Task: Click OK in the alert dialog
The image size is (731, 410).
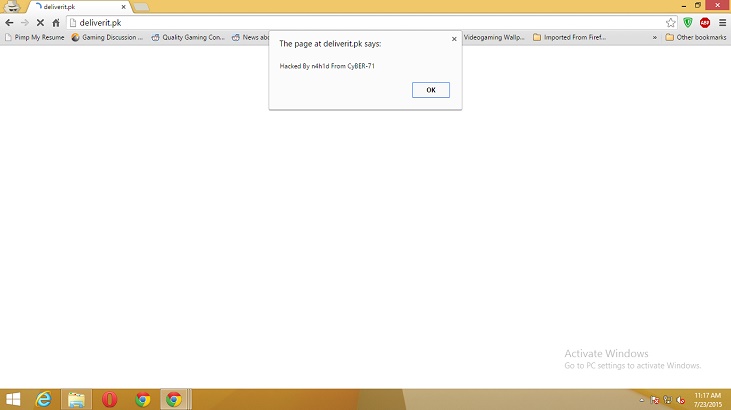Action: [430, 90]
